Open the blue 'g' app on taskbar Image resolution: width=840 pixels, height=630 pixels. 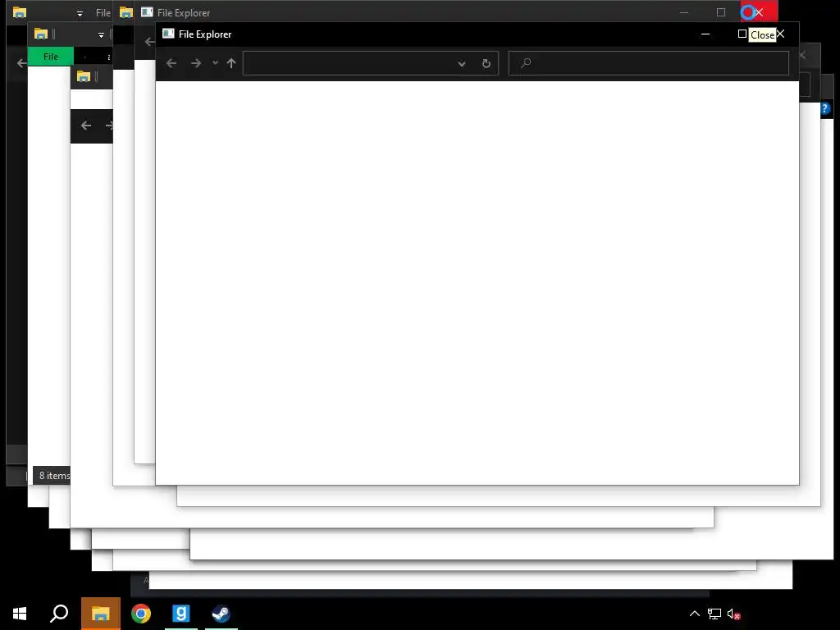click(181, 614)
